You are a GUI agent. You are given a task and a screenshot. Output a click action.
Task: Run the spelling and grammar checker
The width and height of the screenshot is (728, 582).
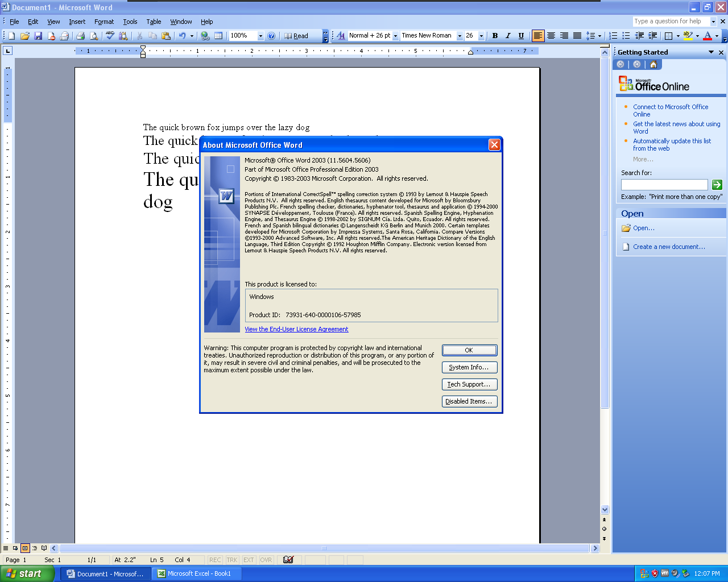click(110, 35)
